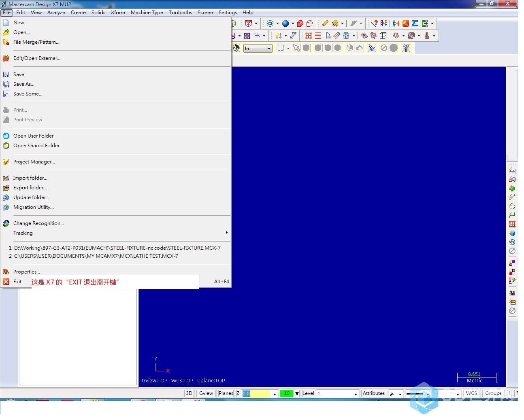
Task: Click the red four-pane grid icon
Action: tap(309, 36)
